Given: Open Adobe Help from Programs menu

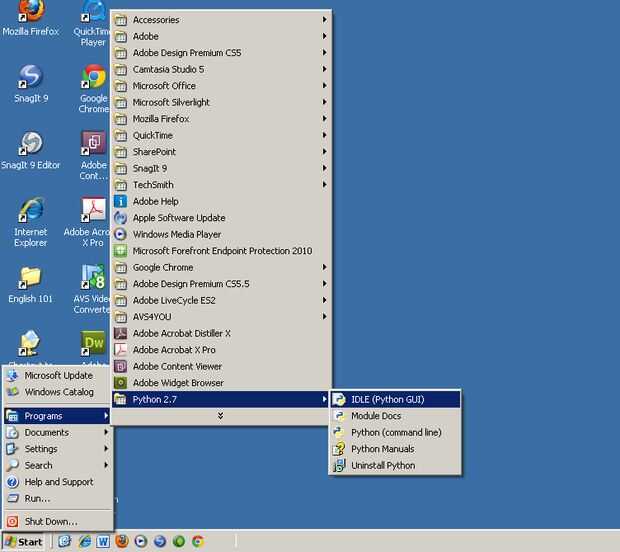Looking at the screenshot, I should [221, 201].
